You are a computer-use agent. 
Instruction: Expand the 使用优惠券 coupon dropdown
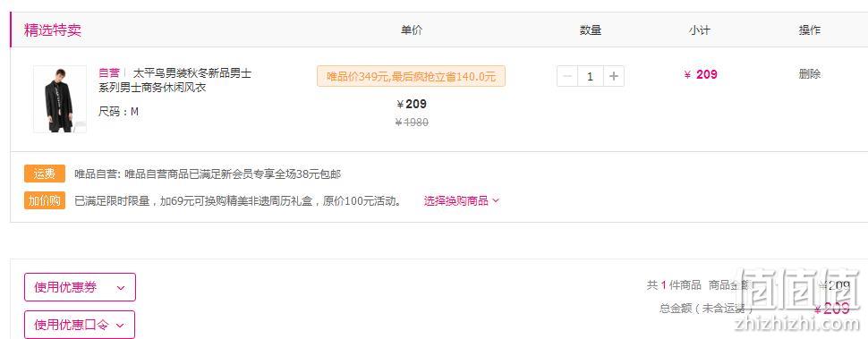coord(80,287)
